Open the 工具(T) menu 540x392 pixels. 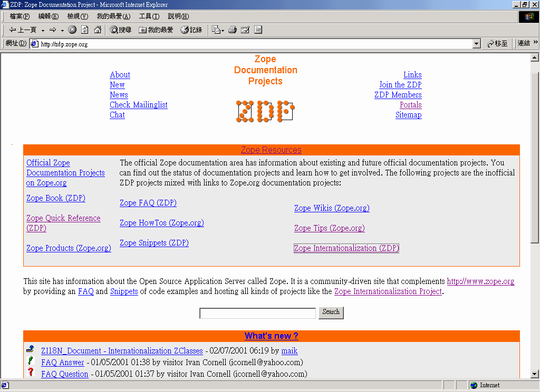[149, 16]
